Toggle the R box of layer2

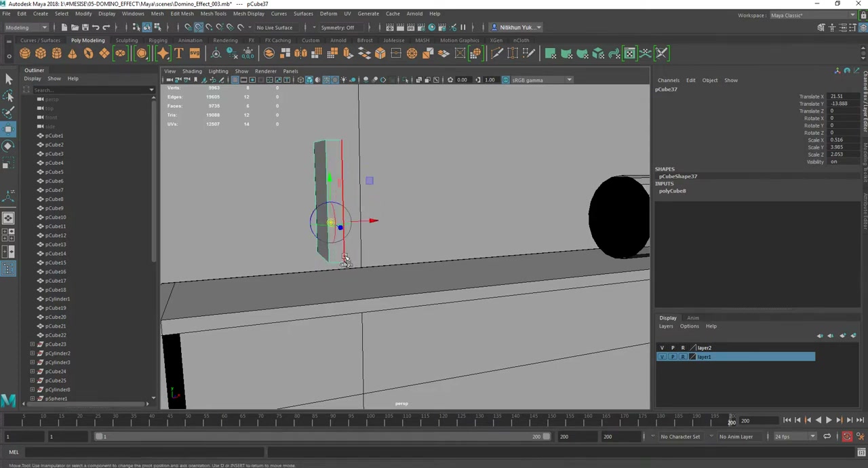click(x=683, y=348)
